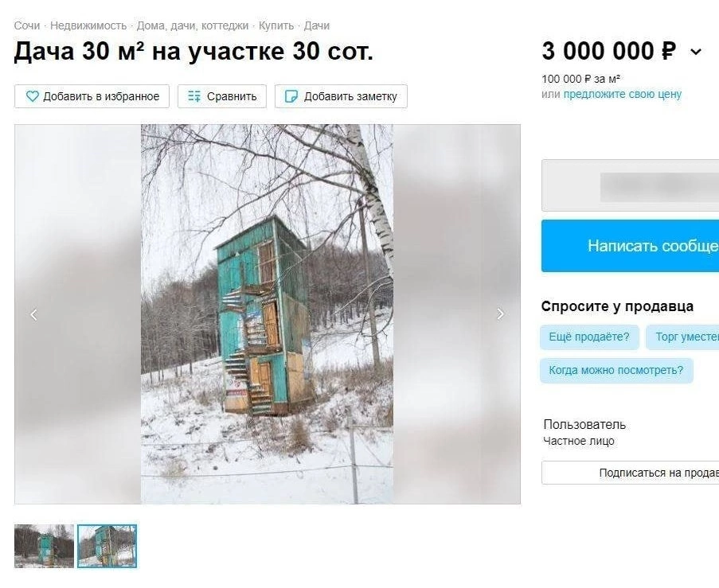Open the Купить breadcrumb

point(276,25)
